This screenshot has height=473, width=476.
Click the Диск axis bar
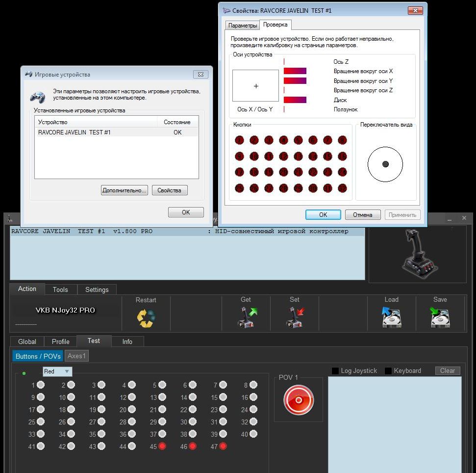click(x=295, y=100)
